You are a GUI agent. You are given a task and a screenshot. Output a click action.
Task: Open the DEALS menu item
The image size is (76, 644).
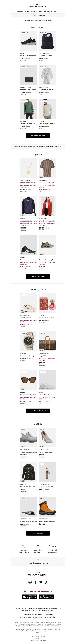pos(56,11)
